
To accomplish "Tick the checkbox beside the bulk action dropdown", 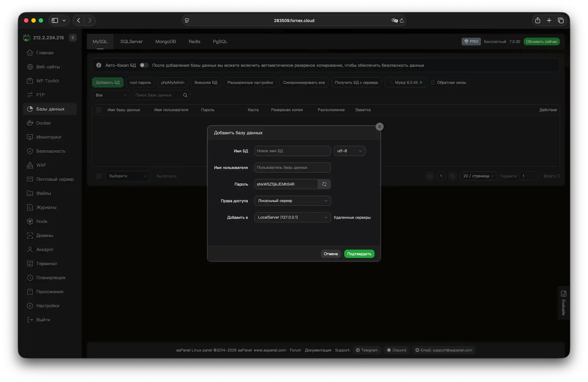I will [x=99, y=176].
